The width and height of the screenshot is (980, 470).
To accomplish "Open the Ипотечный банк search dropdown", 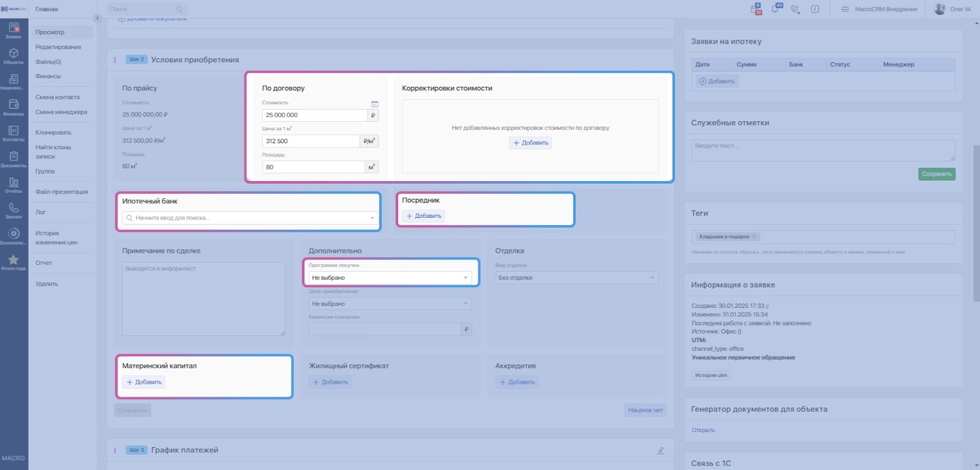I will coord(249,218).
